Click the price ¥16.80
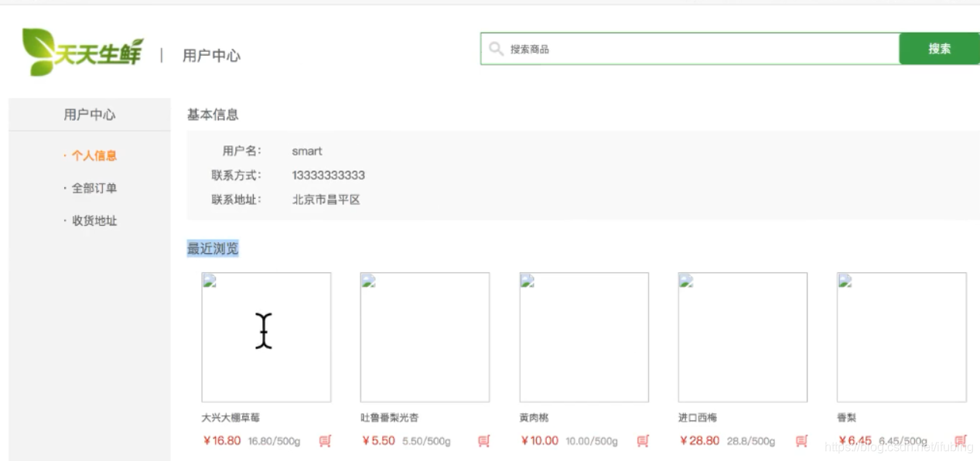This screenshot has width=980, height=461. click(222, 441)
